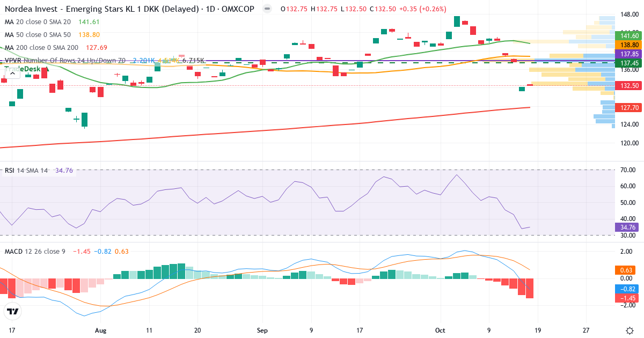
Task: Click the green 141.61 value in MA 20 legend
Action: coord(89,22)
